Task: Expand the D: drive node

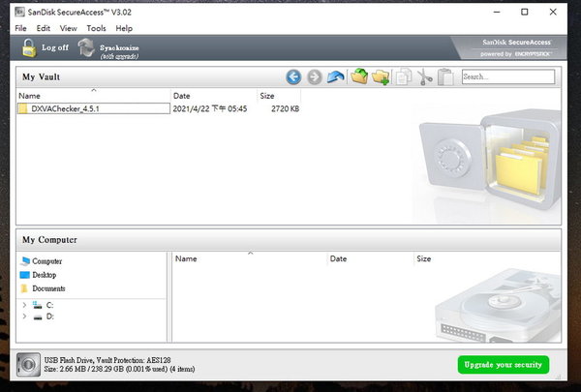Action: (x=24, y=317)
